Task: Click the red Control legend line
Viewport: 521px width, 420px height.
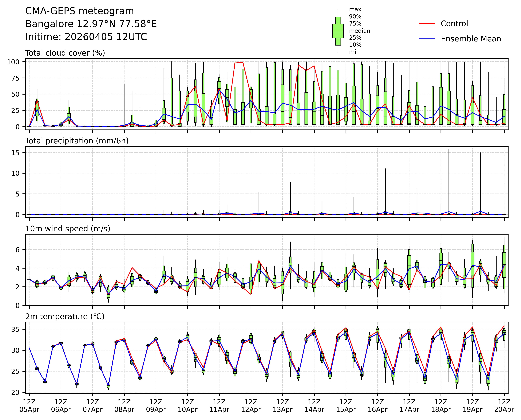Action: point(427,24)
